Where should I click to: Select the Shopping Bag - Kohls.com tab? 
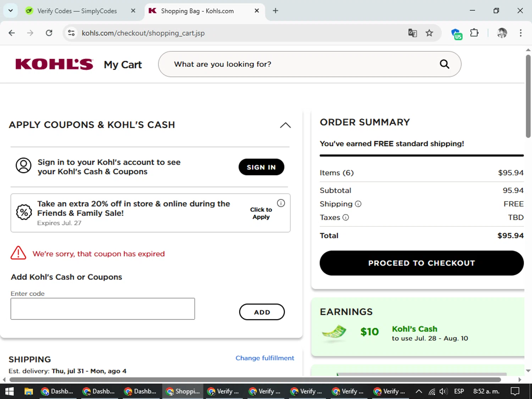pyautogui.click(x=204, y=11)
